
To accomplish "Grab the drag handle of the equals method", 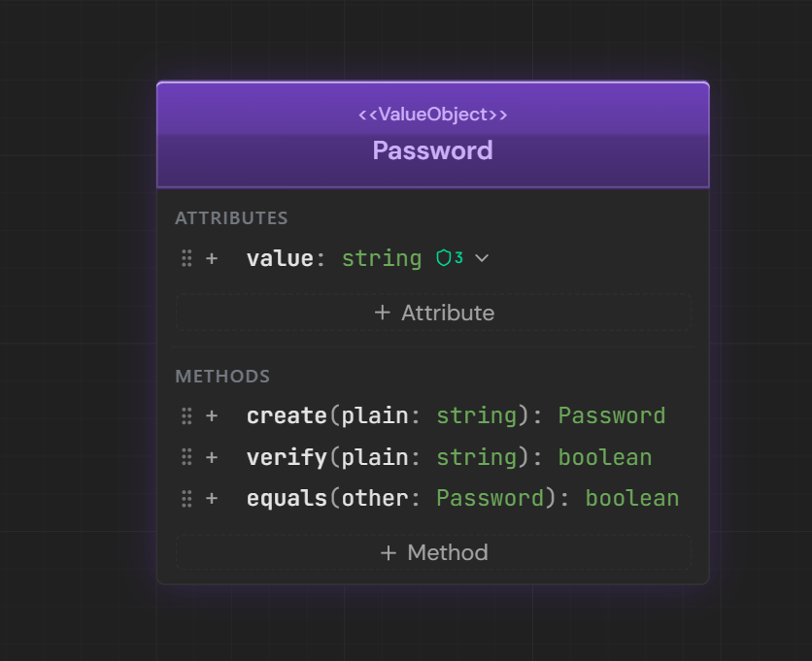I will [186, 498].
